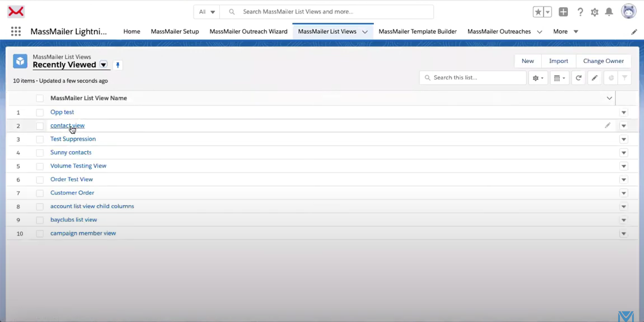
Task: Click the Edit List pencil icon
Action: coord(595,78)
